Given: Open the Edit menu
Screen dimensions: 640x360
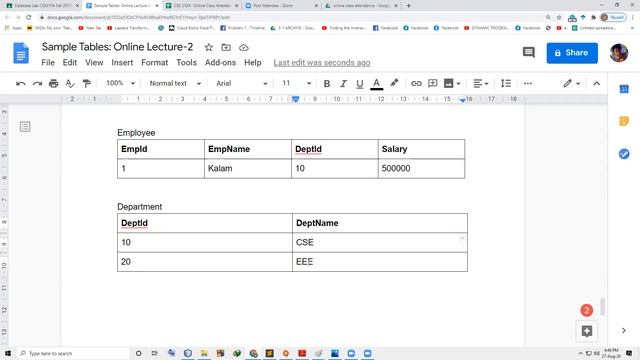Looking at the screenshot, I should pyautogui.click(x=70, y=62).
